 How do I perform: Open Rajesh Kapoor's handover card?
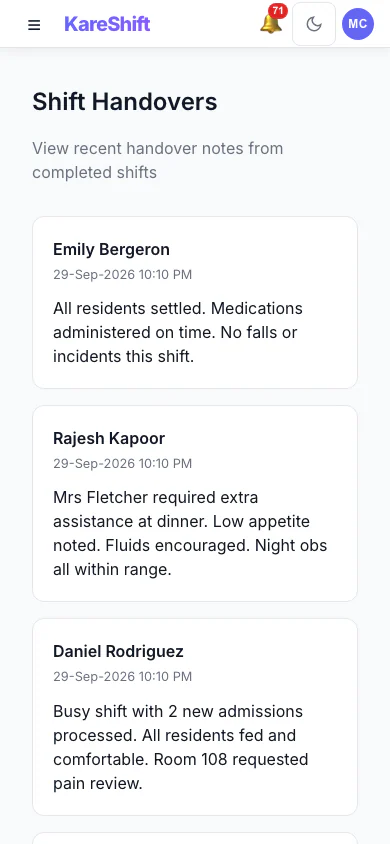(x=195, y=503)
